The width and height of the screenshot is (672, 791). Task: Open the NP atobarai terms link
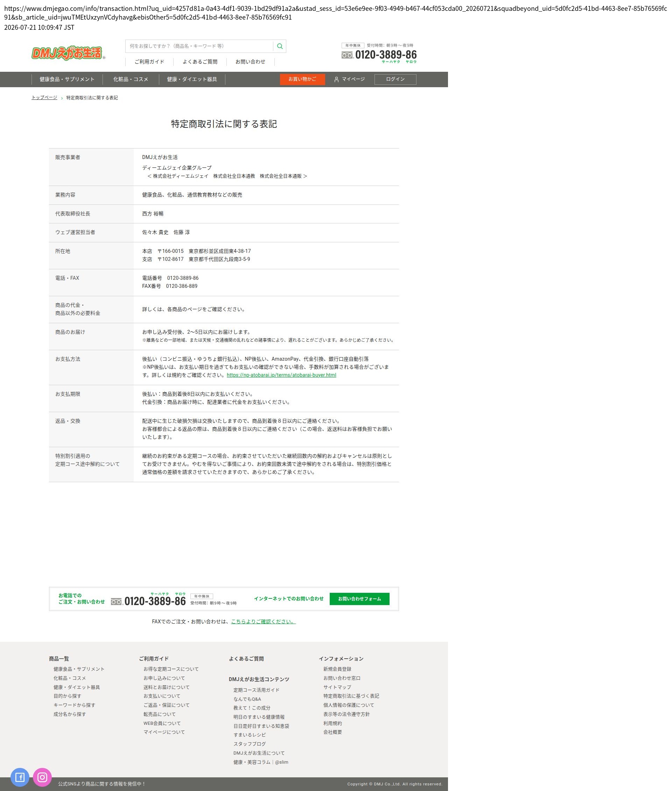pos(281,375)
